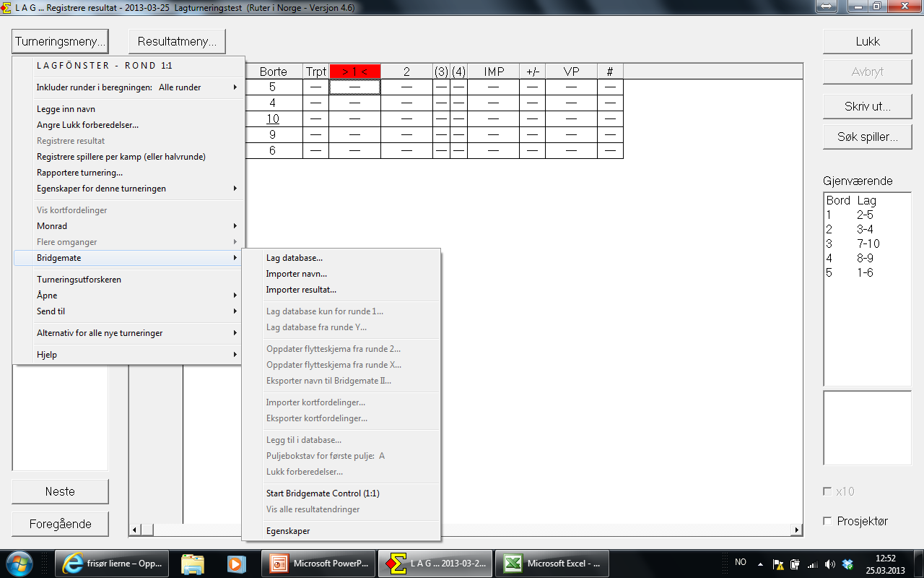Screen dimensions: 924x578
Task: Expand Alternativ for alle nye turneringer
Action: coord(128,333)
